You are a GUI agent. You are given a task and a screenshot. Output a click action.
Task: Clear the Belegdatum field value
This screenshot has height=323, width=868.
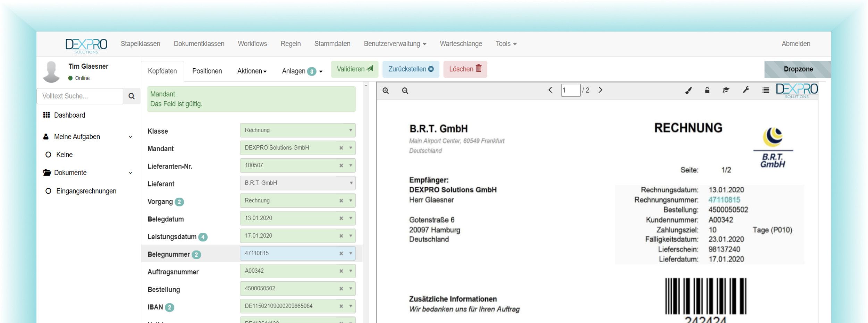coord(341,218)
